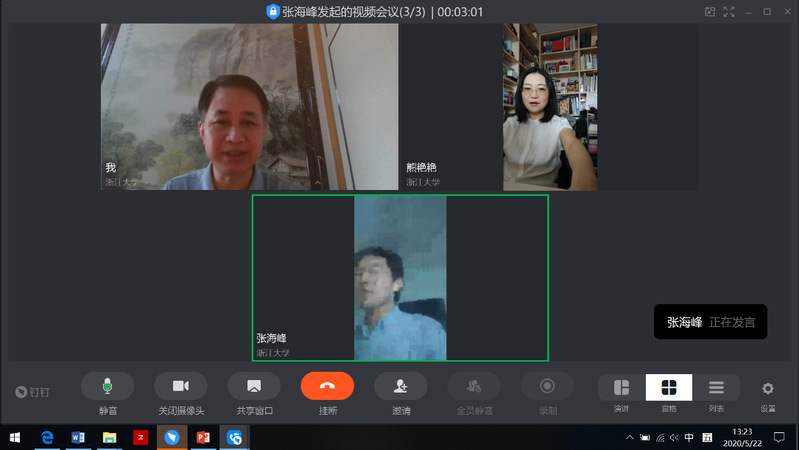Viewport: 799px width, 450px height.
Task: Start recording with 录制 button
Action: point(547,386)
